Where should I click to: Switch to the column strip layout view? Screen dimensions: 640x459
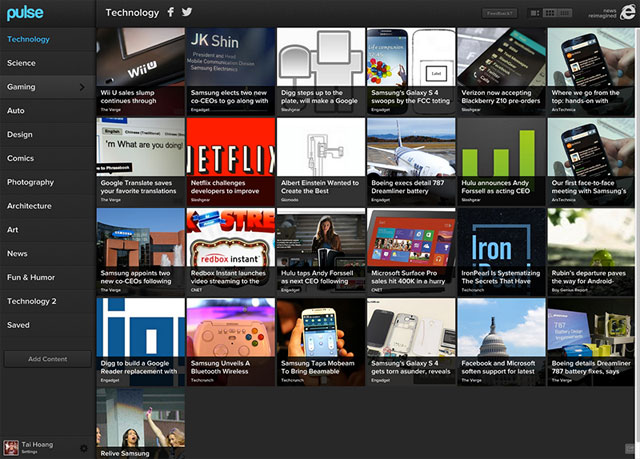565,13
